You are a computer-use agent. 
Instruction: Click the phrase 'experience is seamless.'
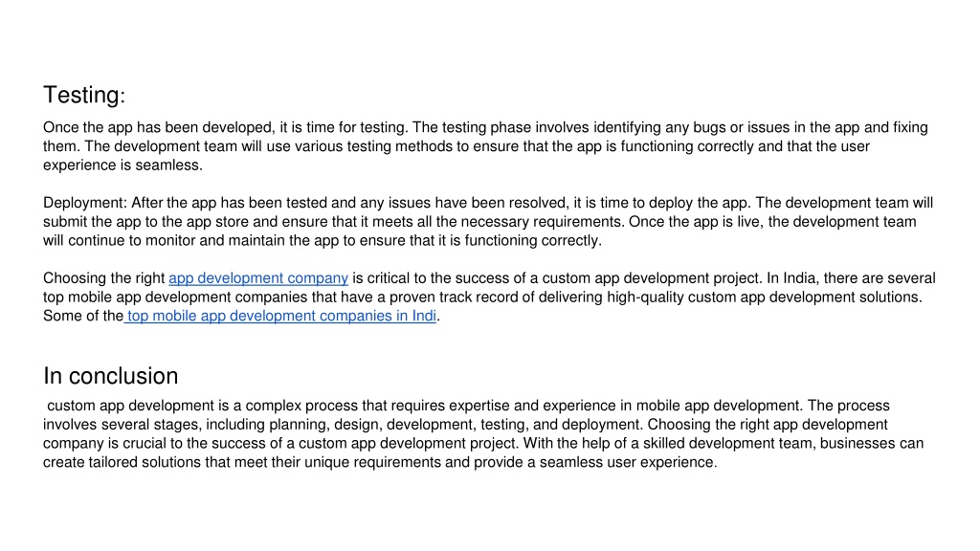click(x=123, y=165)
